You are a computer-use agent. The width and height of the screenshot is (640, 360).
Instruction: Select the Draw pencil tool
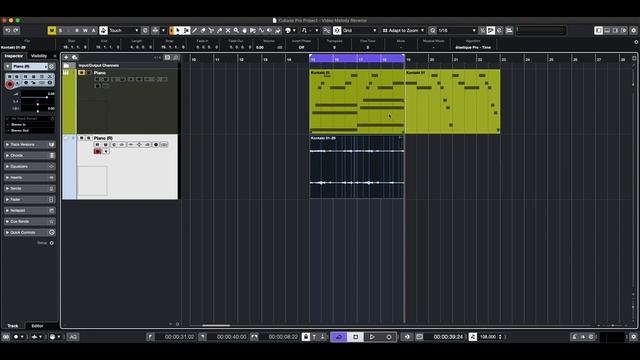[x=195, y=31]
